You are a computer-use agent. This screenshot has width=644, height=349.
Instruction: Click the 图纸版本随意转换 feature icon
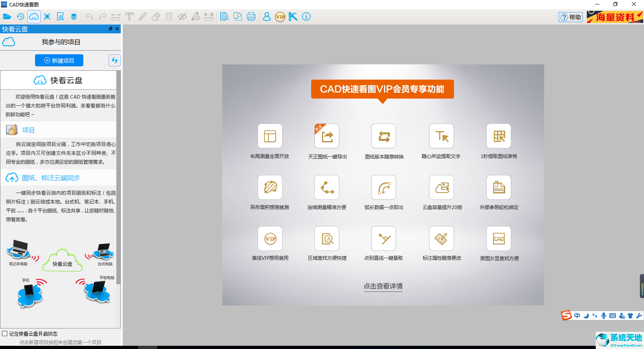(x=384, y=136)
